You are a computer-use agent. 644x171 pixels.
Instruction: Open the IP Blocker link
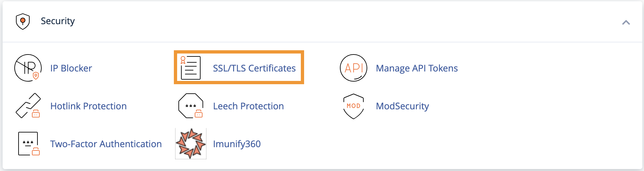click(71, 68)
